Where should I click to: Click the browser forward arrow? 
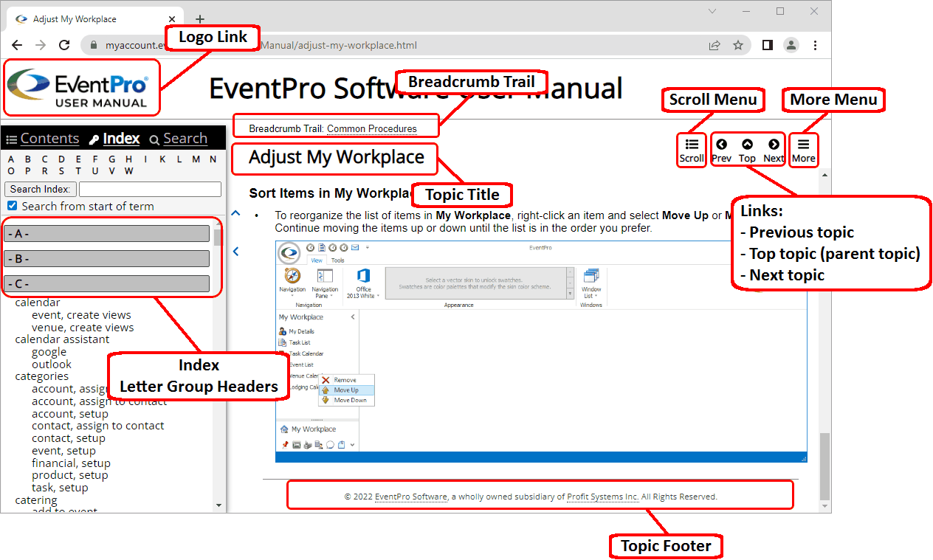point(41,45)
